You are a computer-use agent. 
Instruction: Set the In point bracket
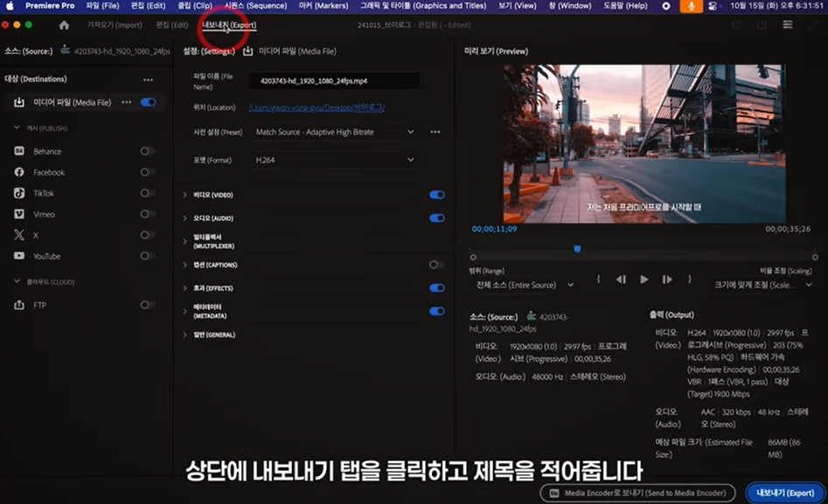click(598, 279)
